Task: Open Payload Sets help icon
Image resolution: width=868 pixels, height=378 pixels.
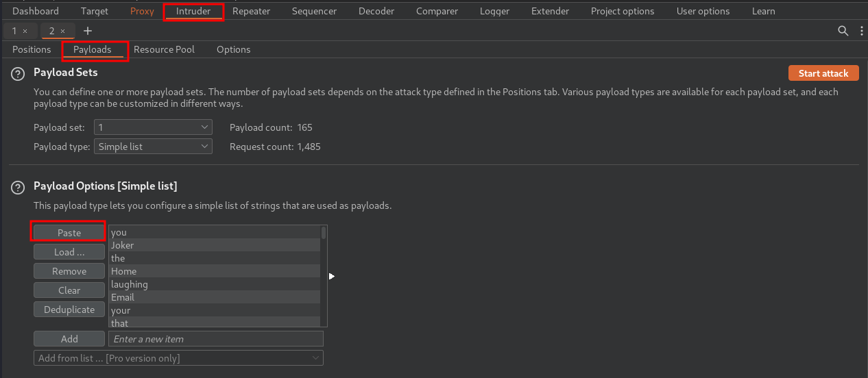Action: coord(19,74)
